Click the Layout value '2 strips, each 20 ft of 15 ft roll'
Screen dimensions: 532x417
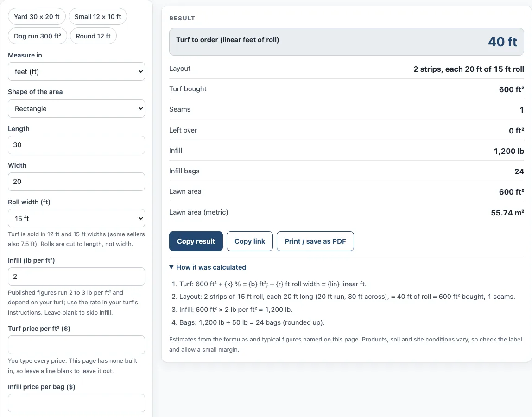tap(469, 69)
